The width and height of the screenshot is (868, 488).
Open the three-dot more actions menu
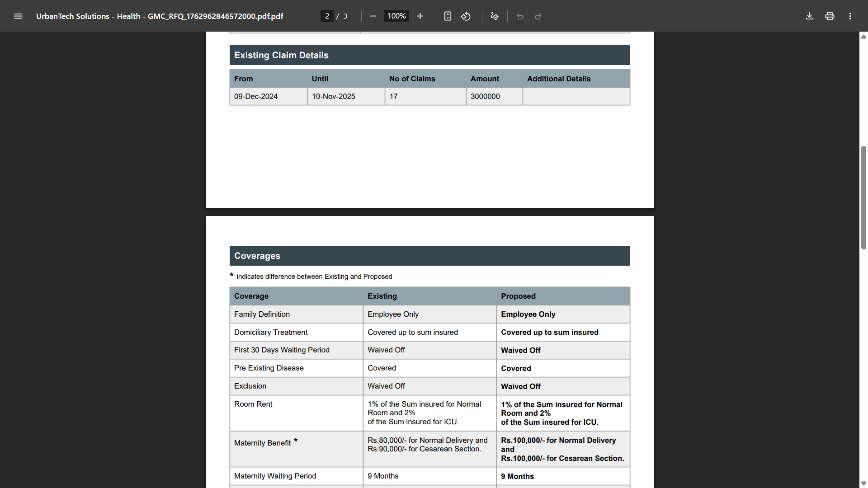(850, 16)
